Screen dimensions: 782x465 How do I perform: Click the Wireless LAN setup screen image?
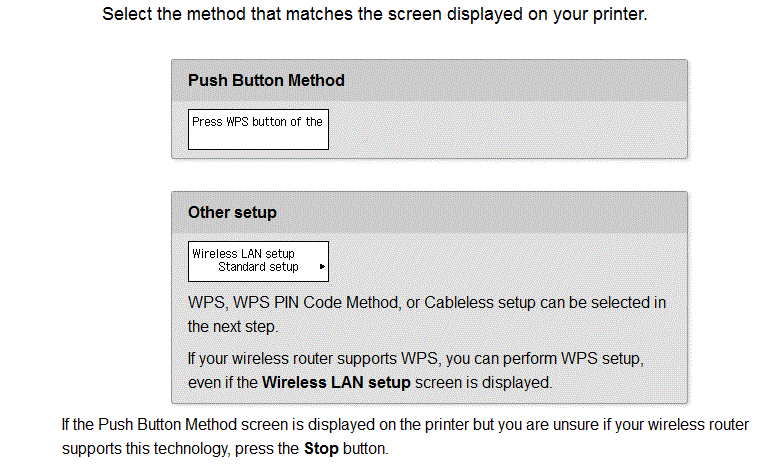[258, 261]
